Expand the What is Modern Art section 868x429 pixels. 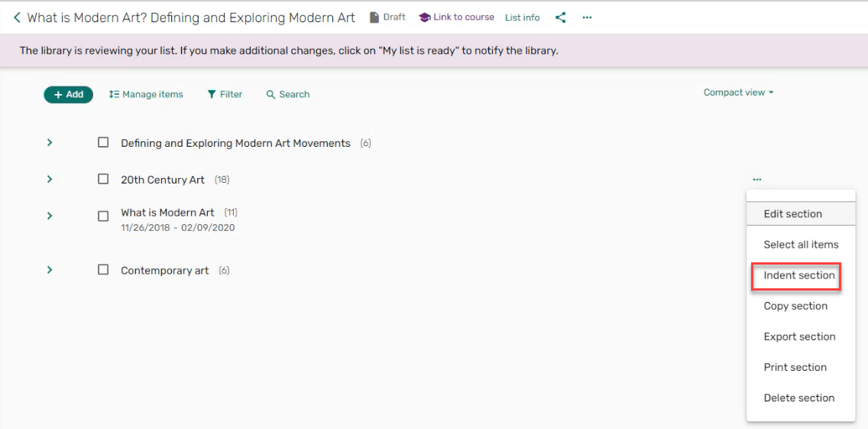(49, 216)
